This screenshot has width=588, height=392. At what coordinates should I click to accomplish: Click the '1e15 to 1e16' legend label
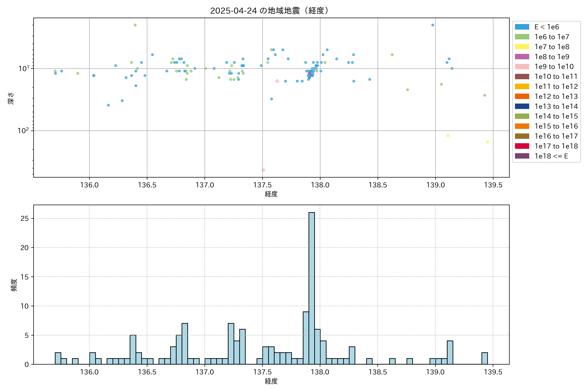tap(556, 126)
